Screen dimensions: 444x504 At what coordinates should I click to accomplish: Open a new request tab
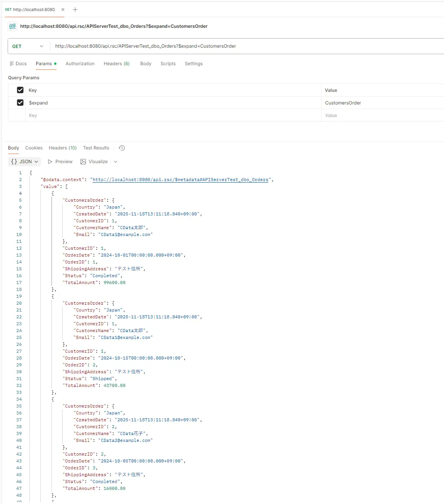click(75, 10)
